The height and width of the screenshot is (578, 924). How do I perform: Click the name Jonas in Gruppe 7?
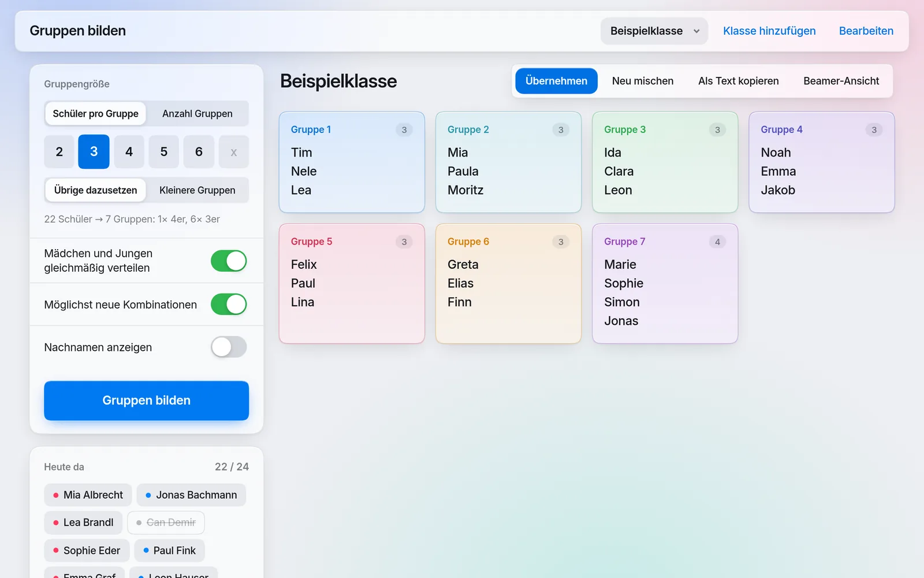[621, 321]
